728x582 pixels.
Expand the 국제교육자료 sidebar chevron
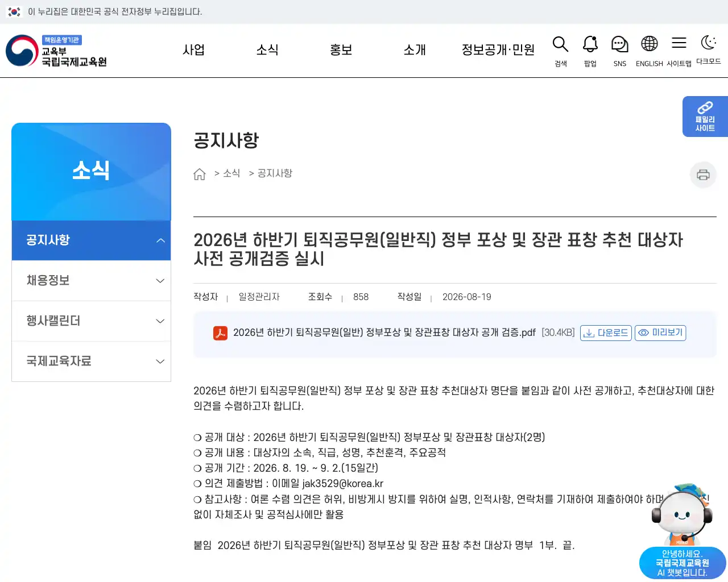[x=160, y=361]
